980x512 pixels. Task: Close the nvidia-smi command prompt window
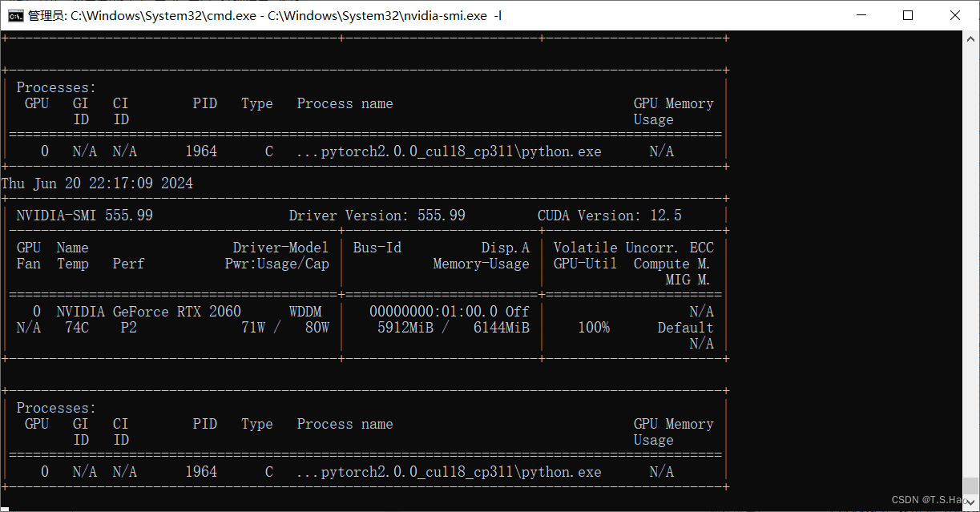[x=955, y=15]
